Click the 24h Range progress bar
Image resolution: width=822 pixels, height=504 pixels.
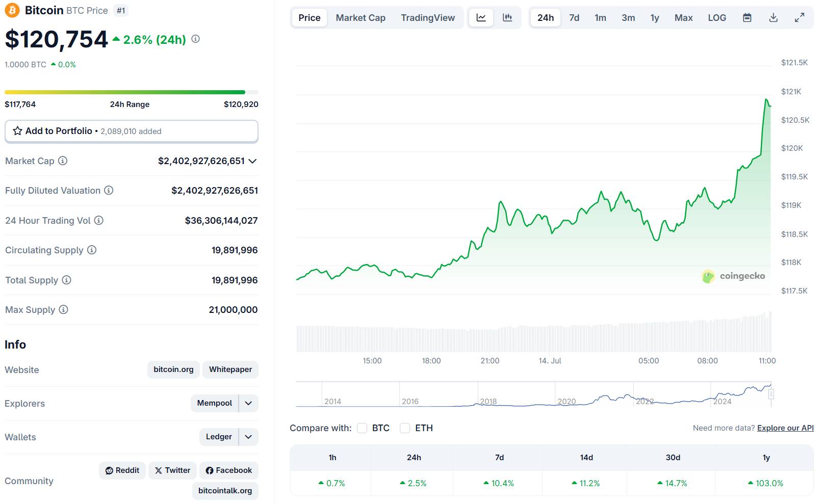132,92
